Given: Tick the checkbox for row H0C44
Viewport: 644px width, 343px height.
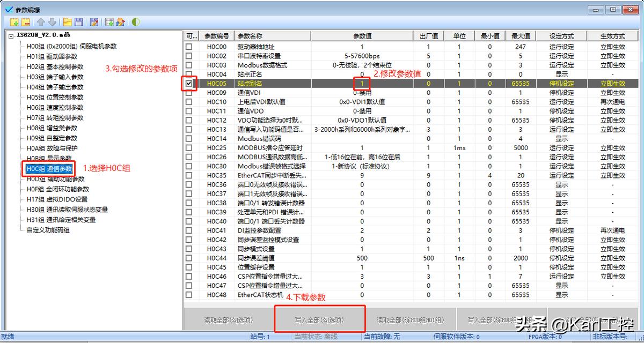Looking at the screenshot, I should click(189, 258).
